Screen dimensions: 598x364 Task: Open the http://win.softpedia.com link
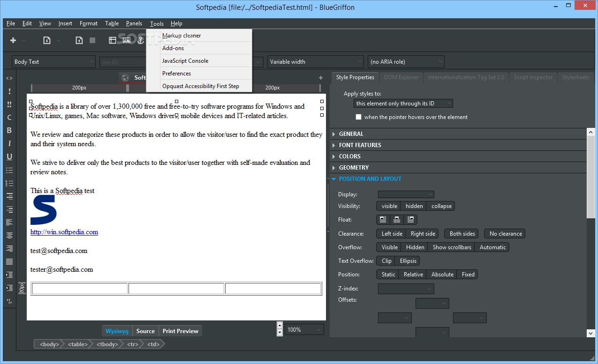tap(64, 232)
